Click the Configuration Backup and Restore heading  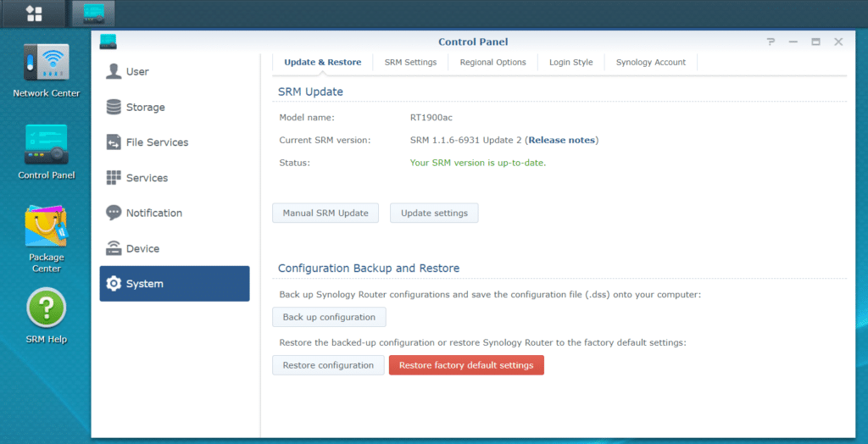click(x=369, y=269)
